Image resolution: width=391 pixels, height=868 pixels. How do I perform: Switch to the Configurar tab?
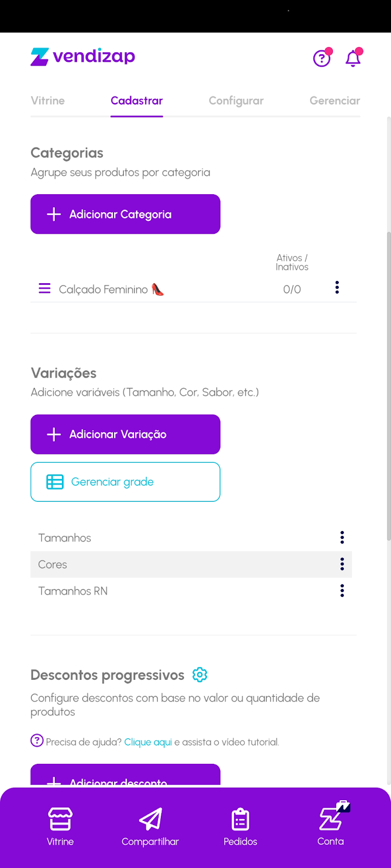236,101
